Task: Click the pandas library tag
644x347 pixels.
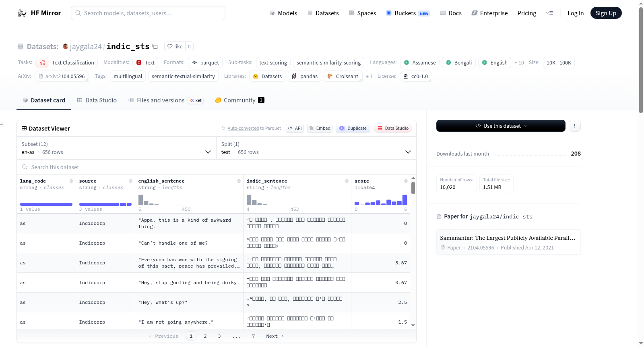Action: point(304,76)
